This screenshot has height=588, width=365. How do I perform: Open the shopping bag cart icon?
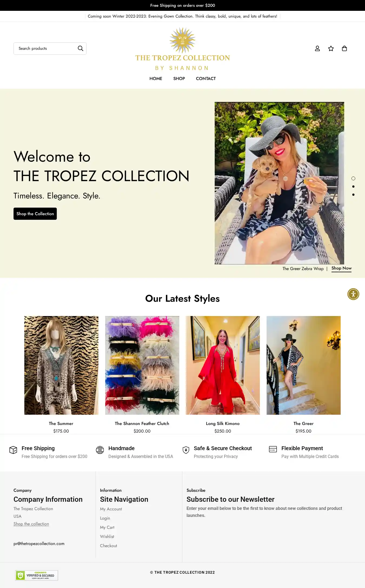point(344,48)
